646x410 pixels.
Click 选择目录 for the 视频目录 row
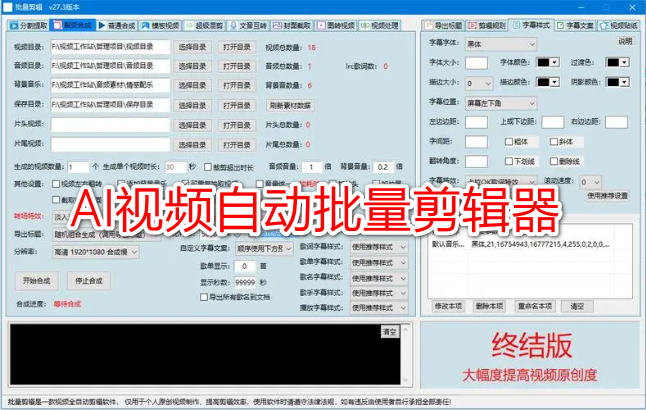click(192, 47)
